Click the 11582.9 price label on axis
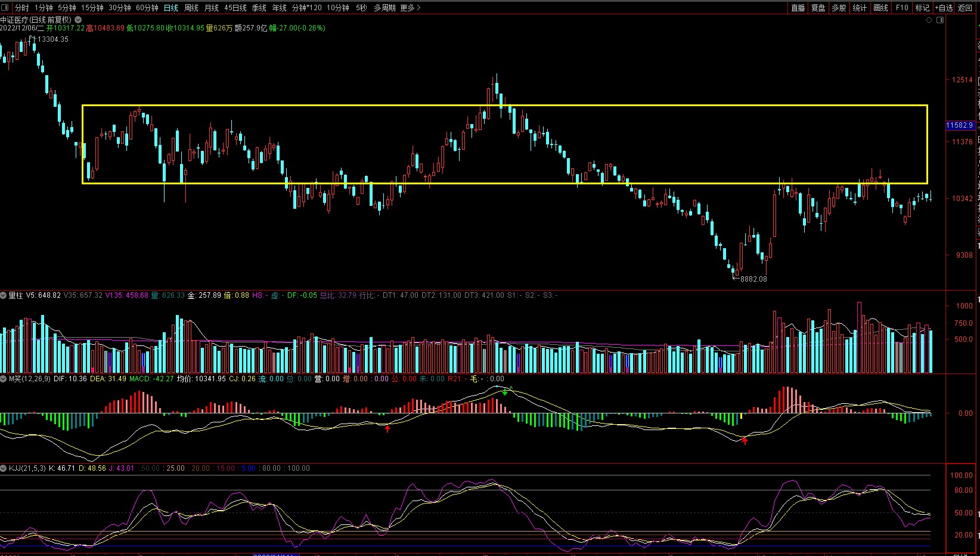This screenshot has width=980, height=556. point(960,125)
